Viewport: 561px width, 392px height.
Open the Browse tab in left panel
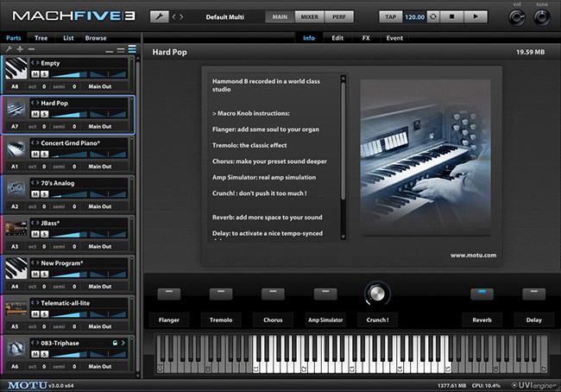[96, 38]
